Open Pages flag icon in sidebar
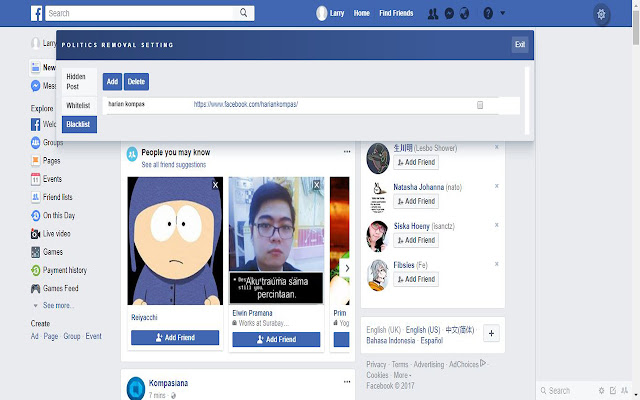The width and height of the screenshot is (640, 400). tap(36, 160)
